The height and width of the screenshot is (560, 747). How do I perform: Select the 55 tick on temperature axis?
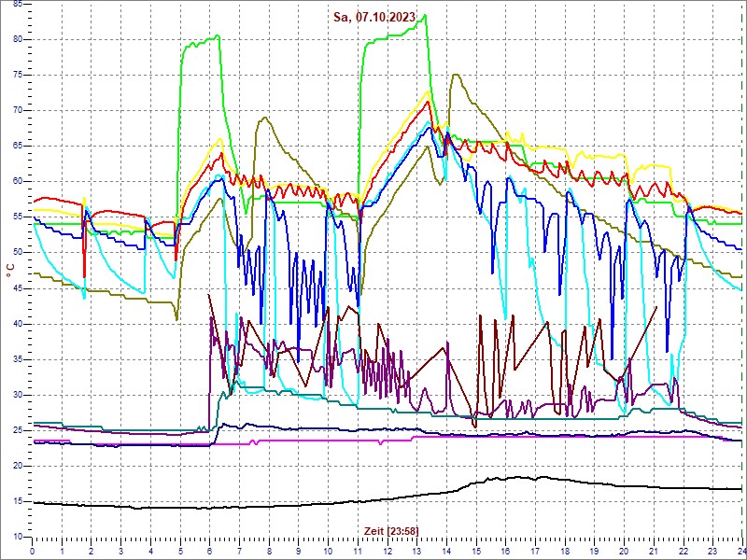click(18, 217)
